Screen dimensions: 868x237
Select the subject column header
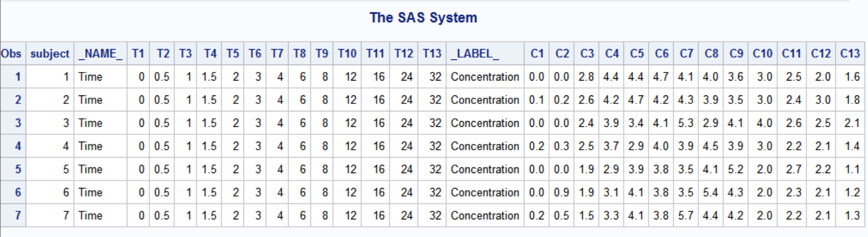pyautogui.click(x=50, y=54)
